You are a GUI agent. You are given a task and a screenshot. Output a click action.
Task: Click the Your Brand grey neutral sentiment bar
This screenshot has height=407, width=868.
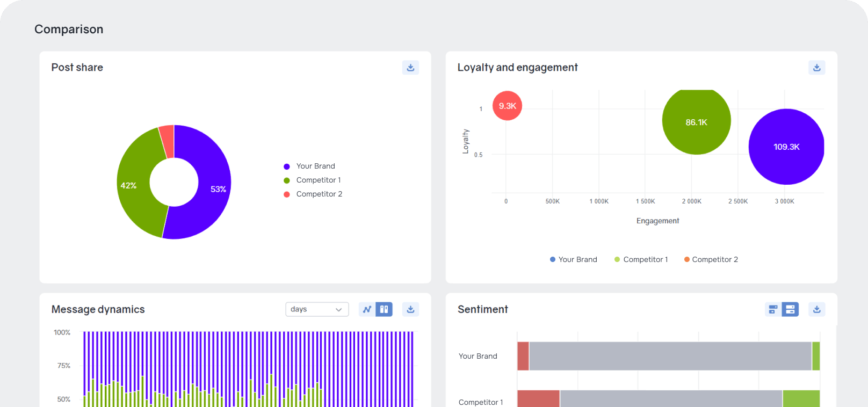click(x=670, y=356)
